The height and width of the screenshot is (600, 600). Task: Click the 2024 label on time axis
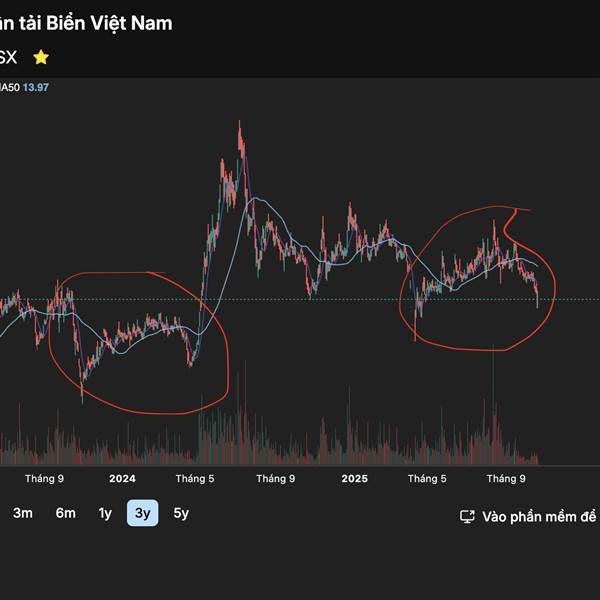pyautogui.click(x=122, y=478)
